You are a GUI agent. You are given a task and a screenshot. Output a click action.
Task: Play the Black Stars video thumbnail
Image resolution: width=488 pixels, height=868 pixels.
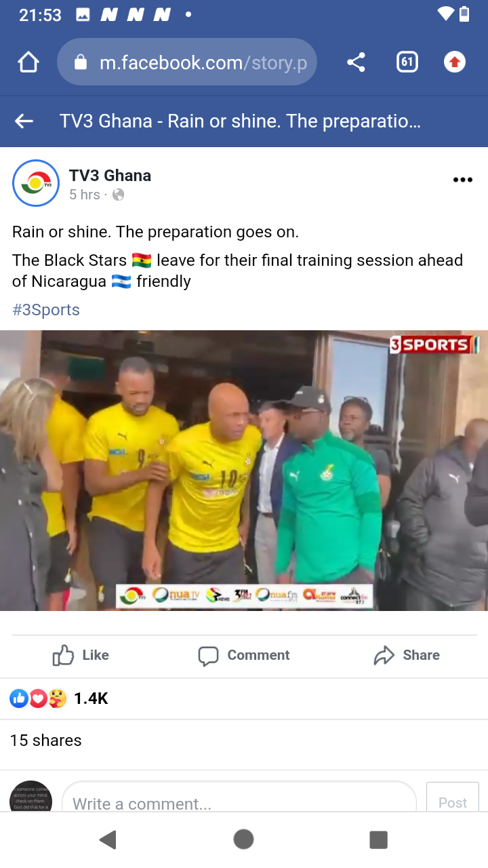(x=244, y=471)
